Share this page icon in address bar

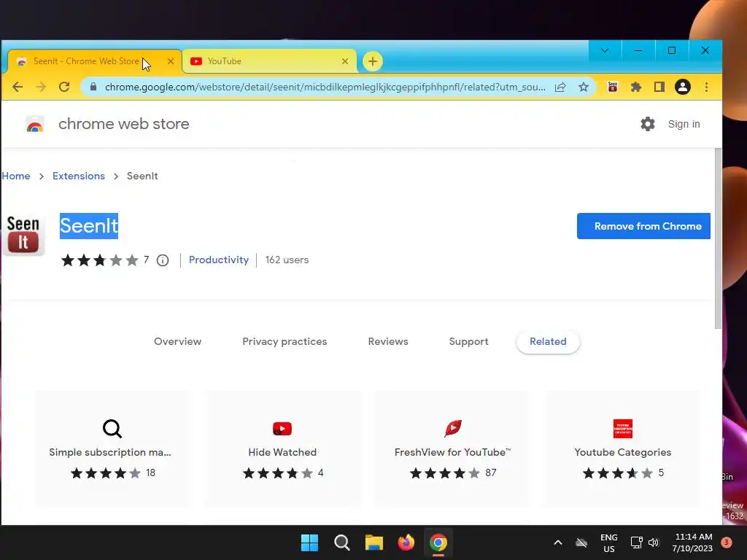pyautogui.click(x=560, y=87)
